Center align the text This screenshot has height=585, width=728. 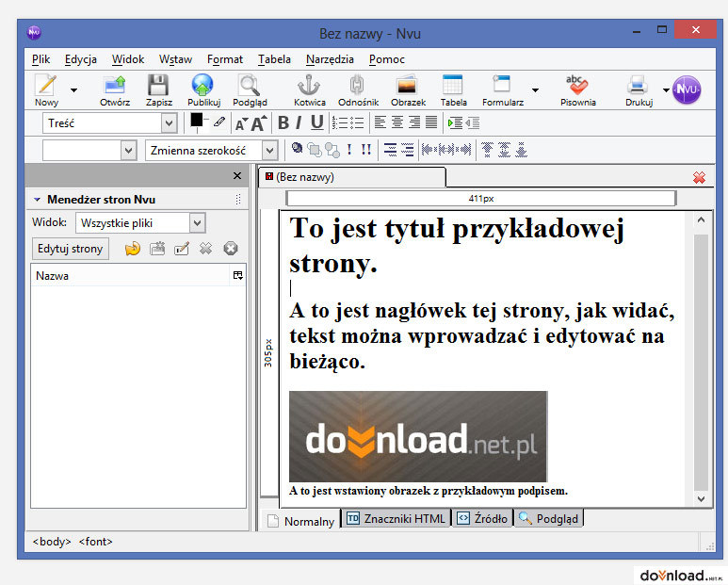coord(397,122)
